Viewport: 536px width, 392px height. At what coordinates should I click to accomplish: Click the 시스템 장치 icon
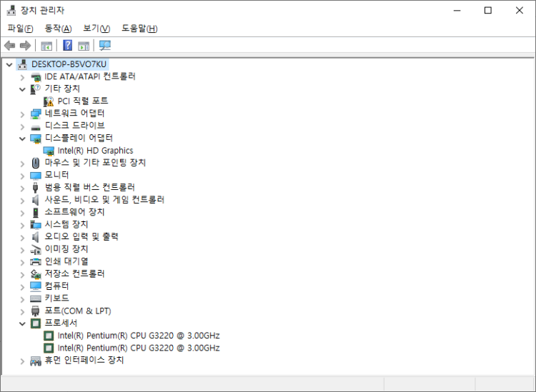click(x=36, y=225)
